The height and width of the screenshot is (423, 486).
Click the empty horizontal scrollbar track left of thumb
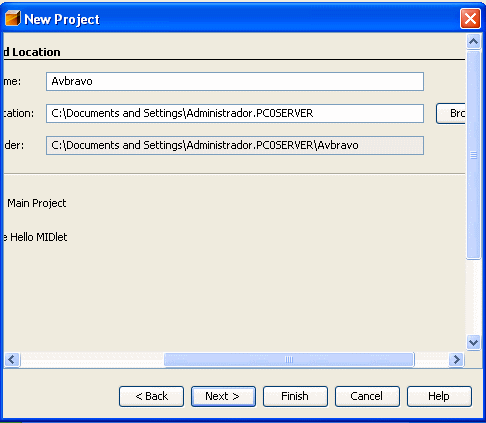click(x=92, y=360)
